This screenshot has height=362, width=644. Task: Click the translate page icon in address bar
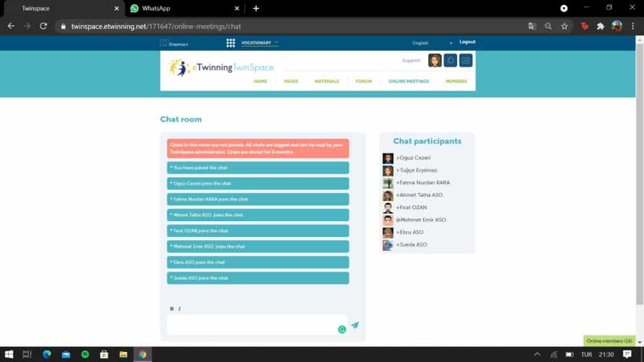(532, 26)
